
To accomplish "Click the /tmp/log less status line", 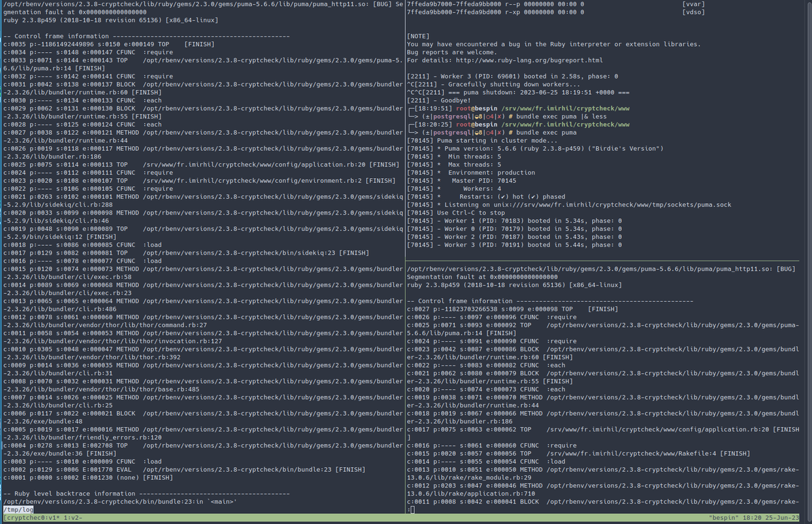I will pyautogui.click(x=18, y=509).
